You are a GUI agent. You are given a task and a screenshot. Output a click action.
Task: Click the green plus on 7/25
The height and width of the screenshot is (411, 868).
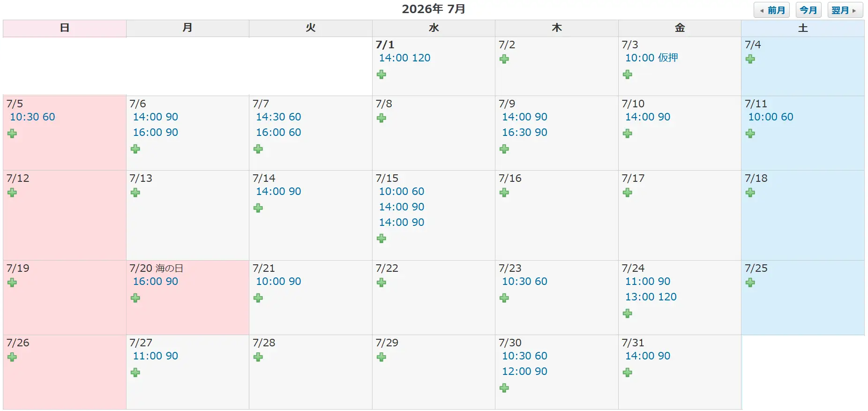tap(750, 283)
